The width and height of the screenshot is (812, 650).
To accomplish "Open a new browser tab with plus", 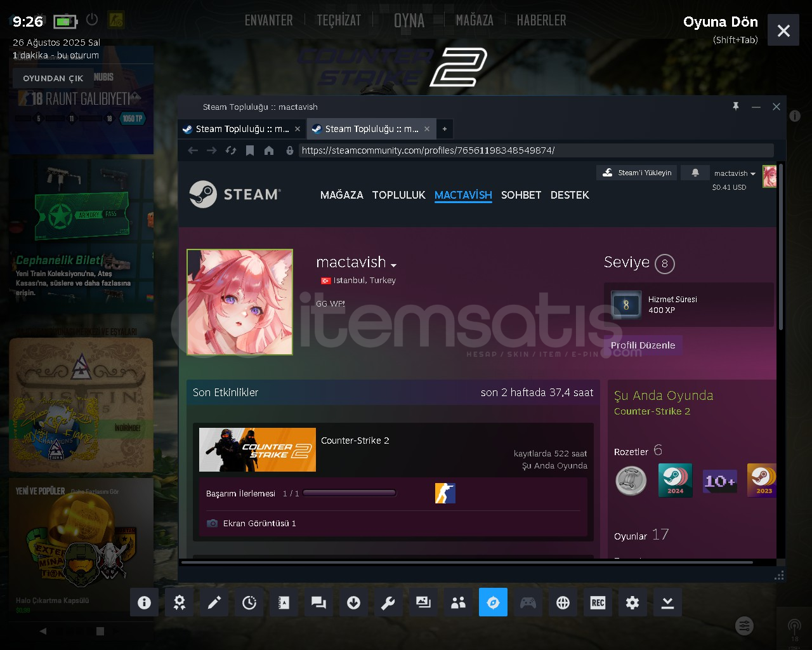I will [445, 129].
